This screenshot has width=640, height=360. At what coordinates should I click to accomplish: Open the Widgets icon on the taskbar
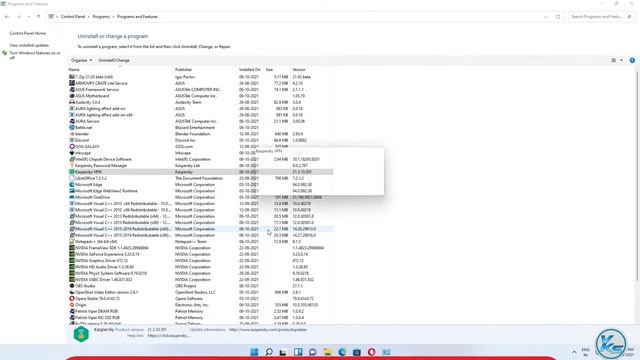pos(298,352)
